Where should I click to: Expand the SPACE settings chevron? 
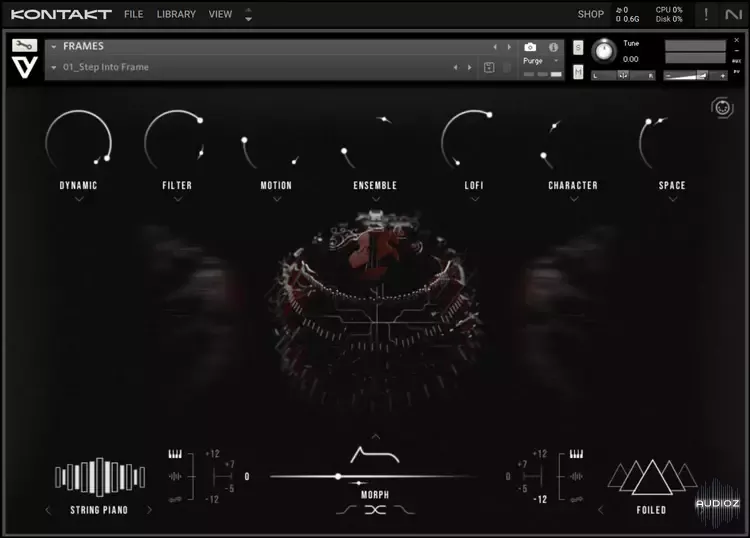673,199
